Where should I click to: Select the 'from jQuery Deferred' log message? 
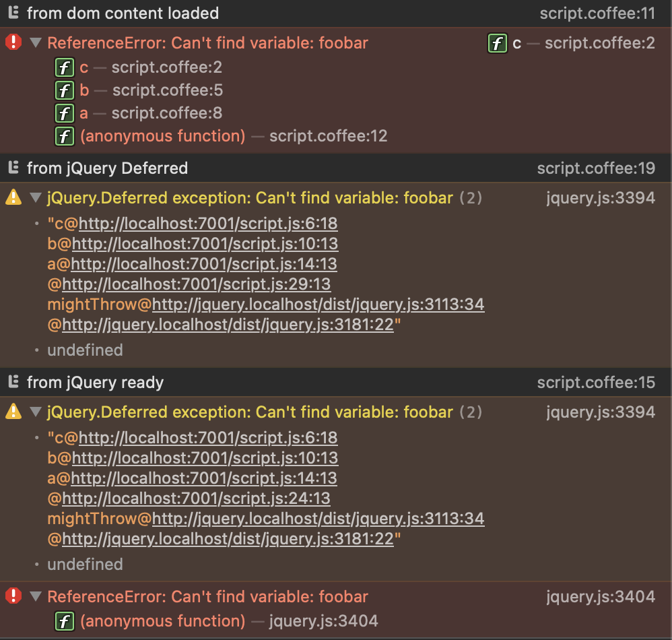coord(107,168)
